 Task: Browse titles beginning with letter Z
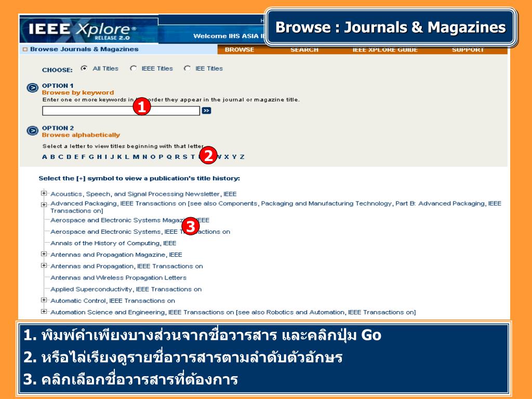[x=242, y=157]
